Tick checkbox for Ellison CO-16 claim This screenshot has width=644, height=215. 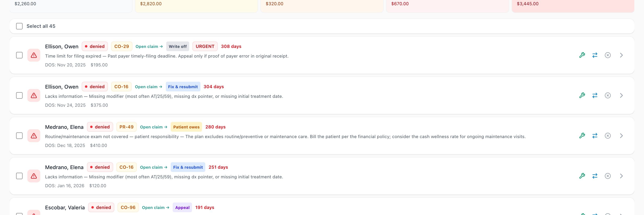tap(19, 95)
